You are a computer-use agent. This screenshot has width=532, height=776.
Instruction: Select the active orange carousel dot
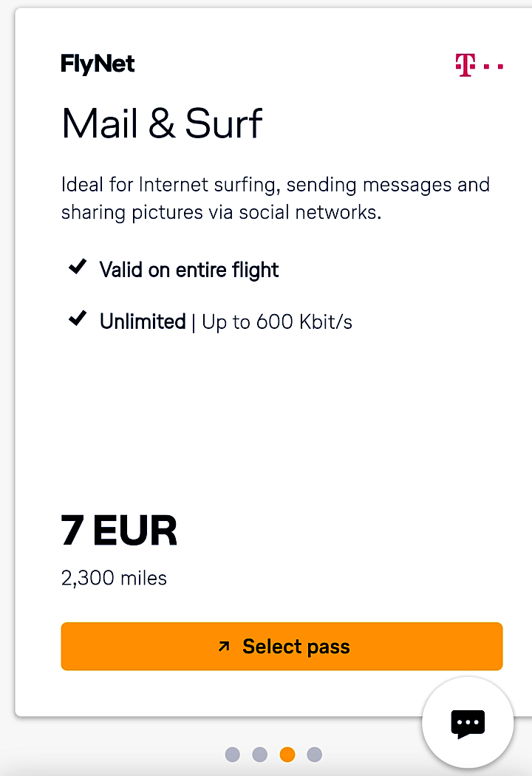point(287,755)
